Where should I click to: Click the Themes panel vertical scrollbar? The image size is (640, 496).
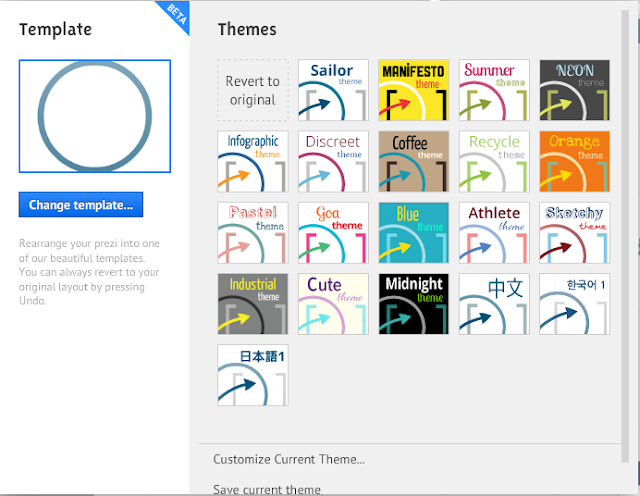[625, 237]
